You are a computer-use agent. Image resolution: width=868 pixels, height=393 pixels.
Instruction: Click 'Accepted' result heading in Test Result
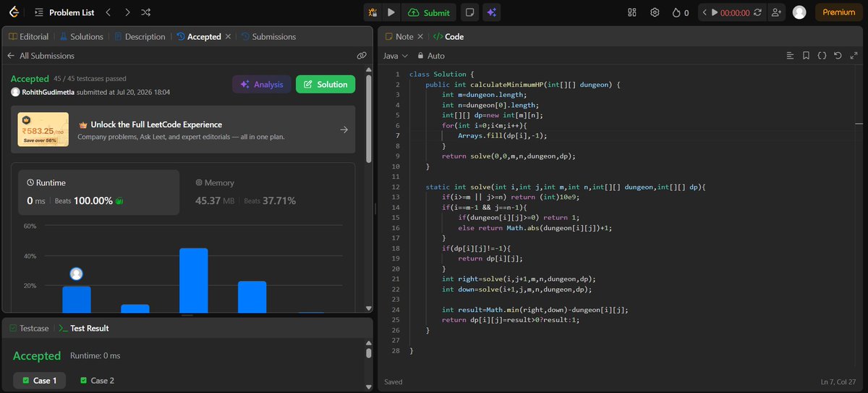37,356
